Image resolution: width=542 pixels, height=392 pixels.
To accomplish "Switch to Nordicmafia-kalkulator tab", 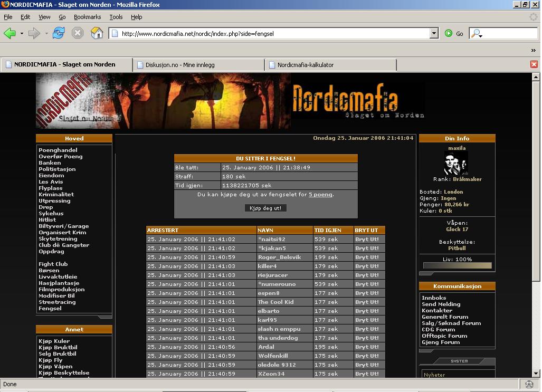I will pyautogui.click(x=331, y=65).
